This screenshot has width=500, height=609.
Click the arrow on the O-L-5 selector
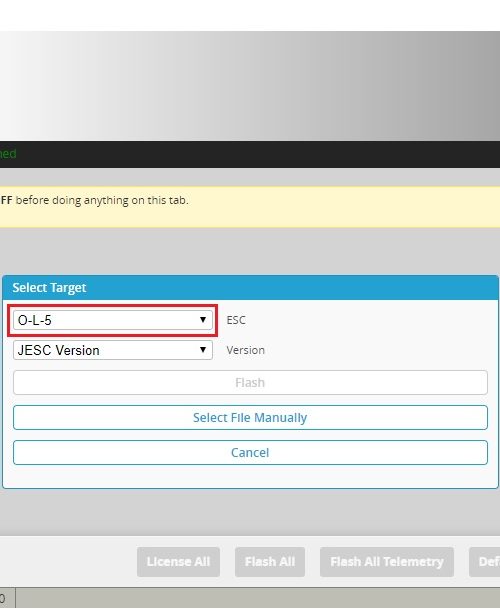[203, 320]
